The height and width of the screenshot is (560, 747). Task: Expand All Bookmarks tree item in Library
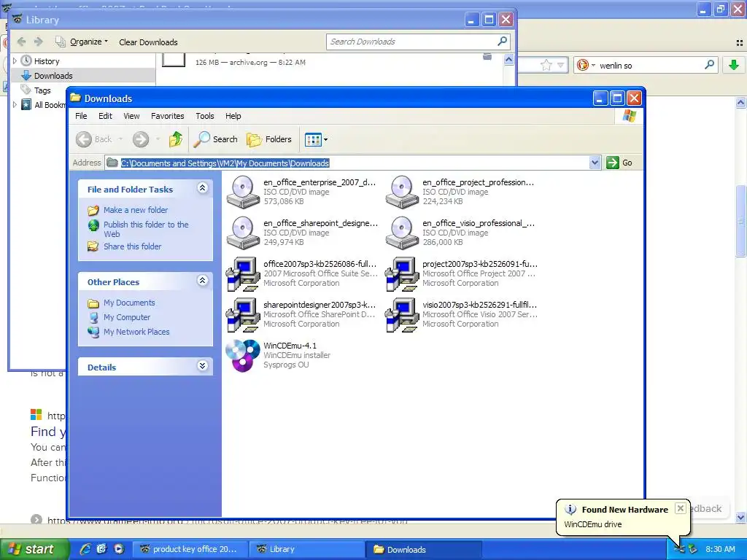tap(15, 105)
